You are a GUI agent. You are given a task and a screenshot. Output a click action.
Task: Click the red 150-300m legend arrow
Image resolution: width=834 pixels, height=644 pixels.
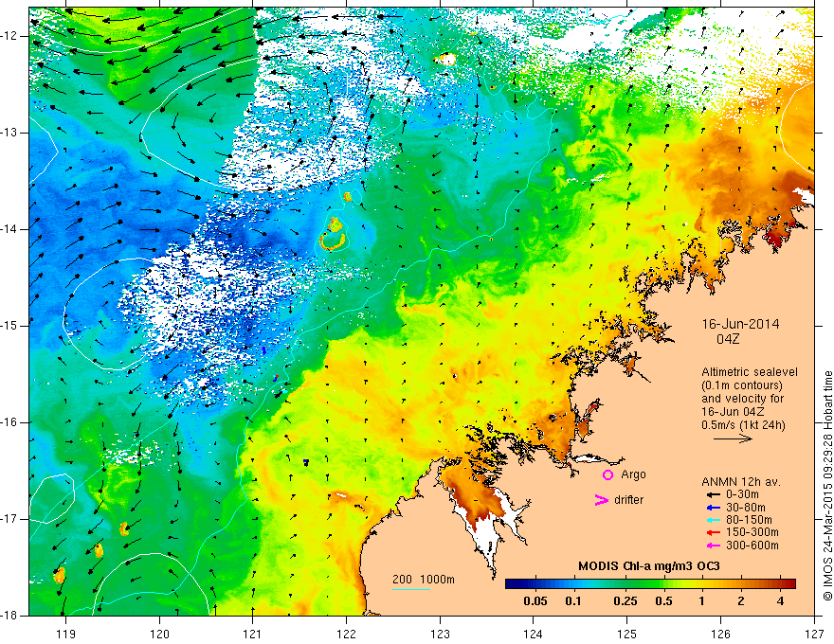coord(713,532)
